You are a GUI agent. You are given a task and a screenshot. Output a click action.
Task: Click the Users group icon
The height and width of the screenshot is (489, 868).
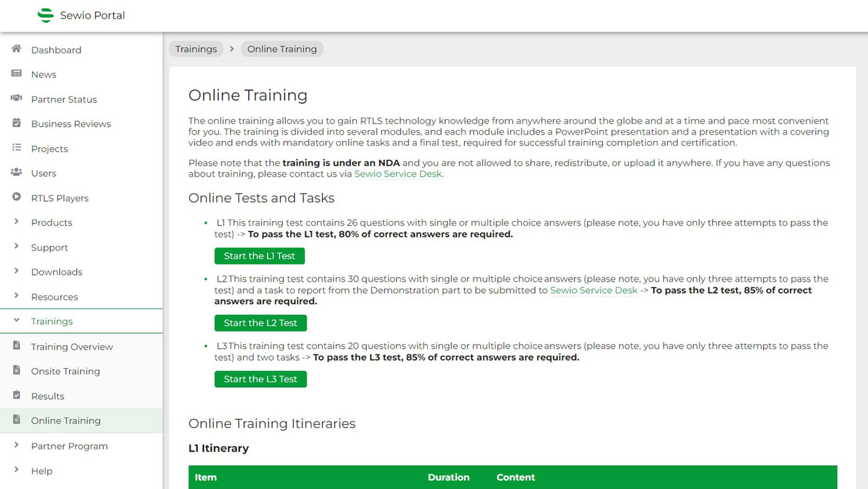[x=17, y=173]
